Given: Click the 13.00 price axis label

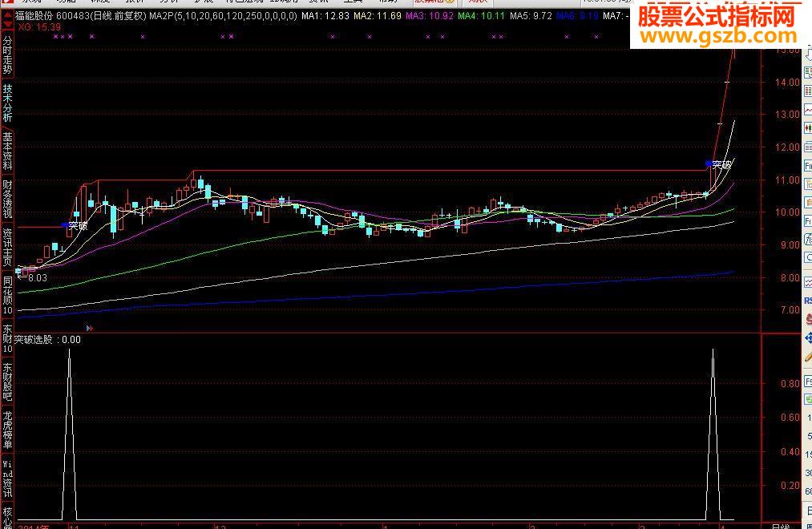Looking at the screenshot, I should (787, 115).
